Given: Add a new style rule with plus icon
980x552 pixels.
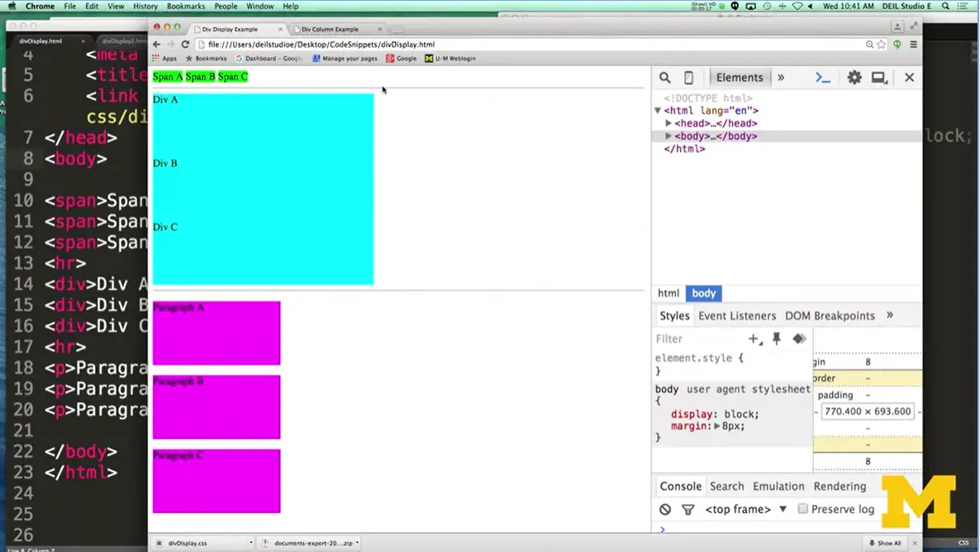Looking at the screenshot, I should pos(754,339).
